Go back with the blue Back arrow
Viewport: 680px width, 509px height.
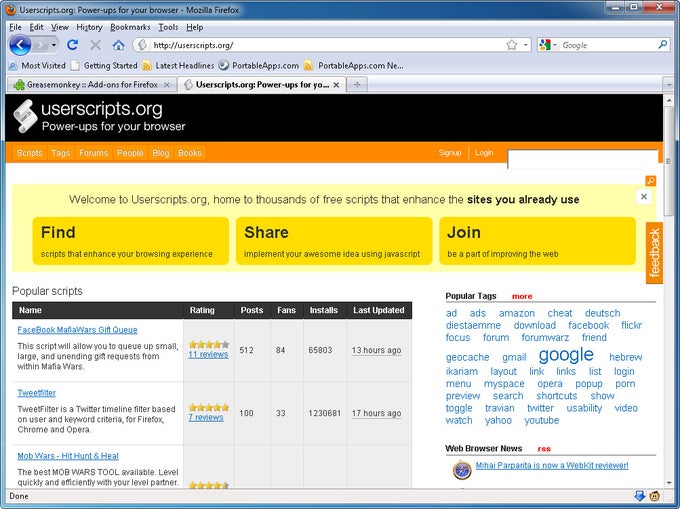20,45
